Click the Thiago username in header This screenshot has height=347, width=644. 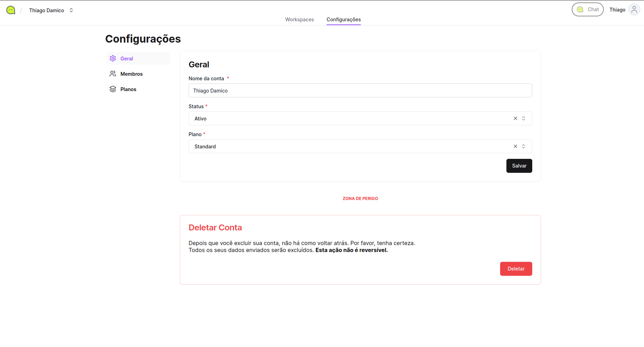pos(617,10)
